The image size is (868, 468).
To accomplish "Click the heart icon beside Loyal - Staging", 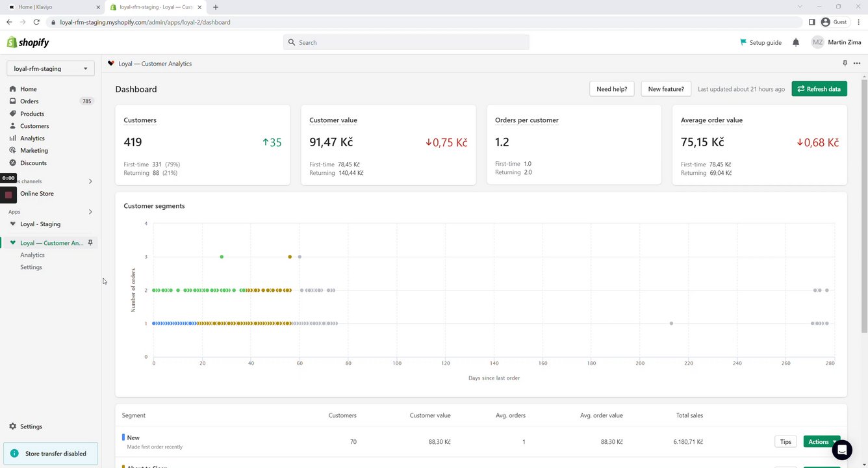I will tap(13, 224).
